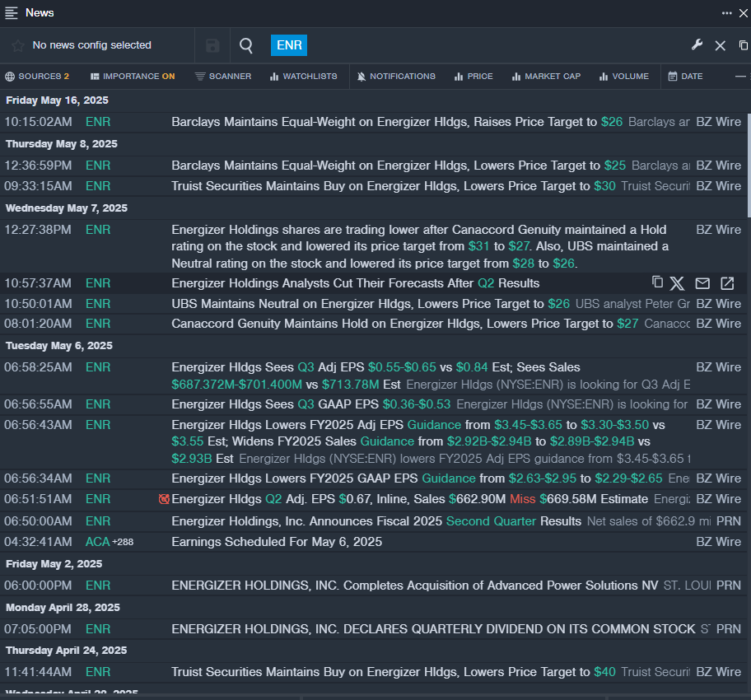The height and width of the screenshot is (700, 751).
Task: Open the Q2 Adj. EPS $0.67 Inline headline
Action: 409,499
